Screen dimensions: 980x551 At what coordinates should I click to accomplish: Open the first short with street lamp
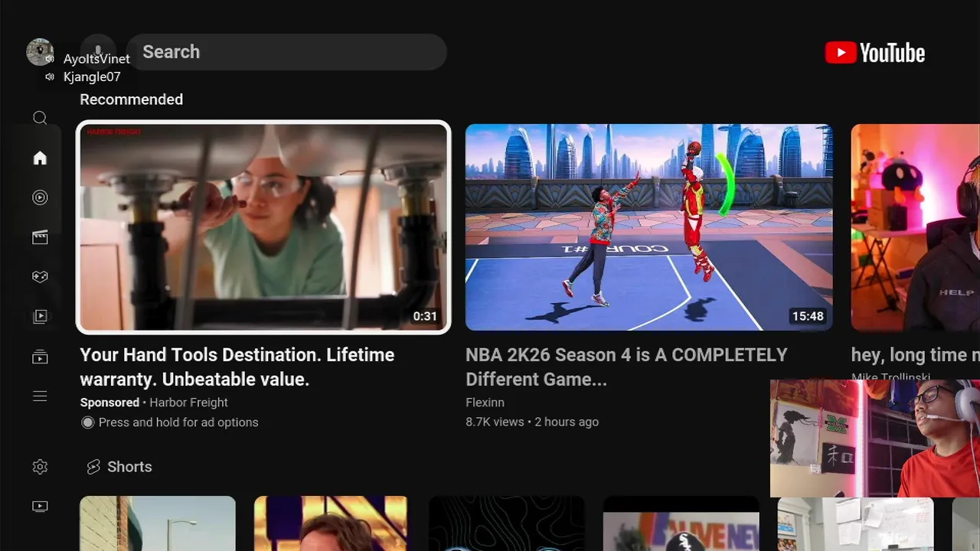tap(158, 523)
